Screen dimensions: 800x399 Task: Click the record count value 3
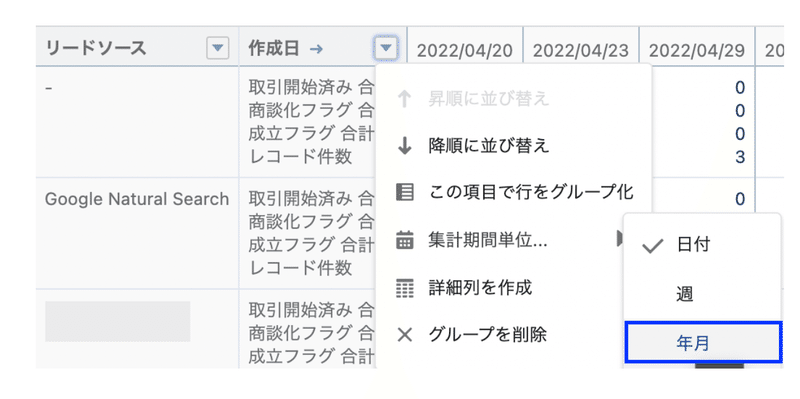[740, 157]
